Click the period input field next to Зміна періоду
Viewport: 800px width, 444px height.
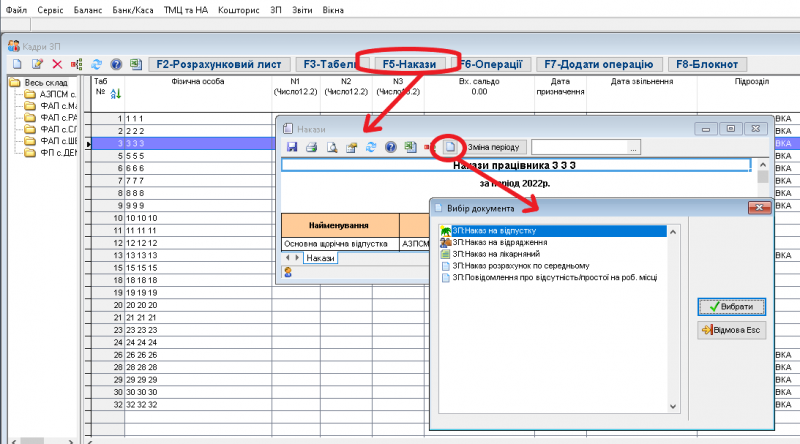578,148
